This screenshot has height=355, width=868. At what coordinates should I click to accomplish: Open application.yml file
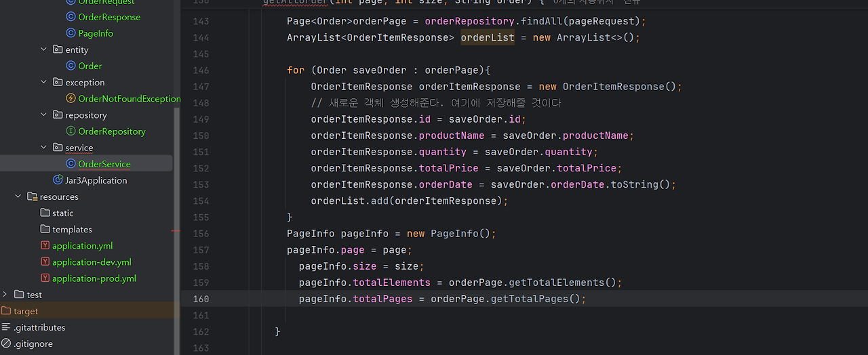pos(82,246)
